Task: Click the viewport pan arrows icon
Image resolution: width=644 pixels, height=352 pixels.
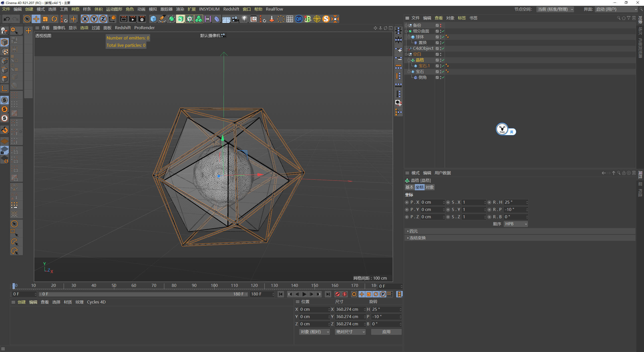Action: 375,28
